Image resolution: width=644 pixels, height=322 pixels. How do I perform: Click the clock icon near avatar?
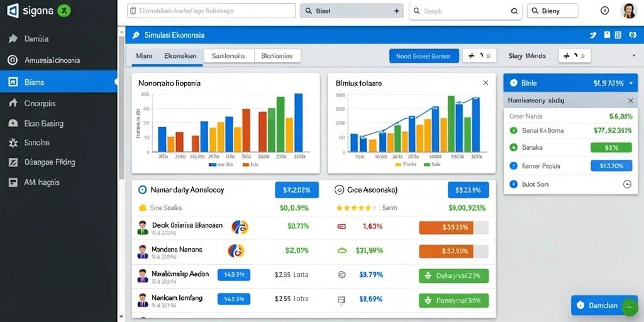604,11
